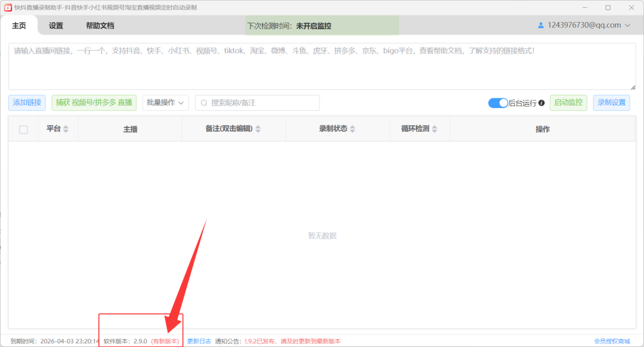Maximize the application window

(608, 7)
